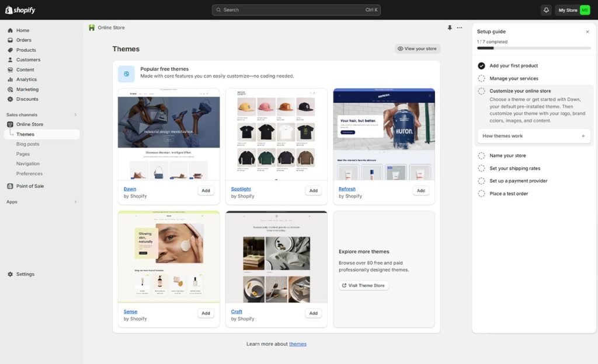Click the Visit Theme Store button
The image size is (598, 364).
pyautogui.click(x=363, y=285)
